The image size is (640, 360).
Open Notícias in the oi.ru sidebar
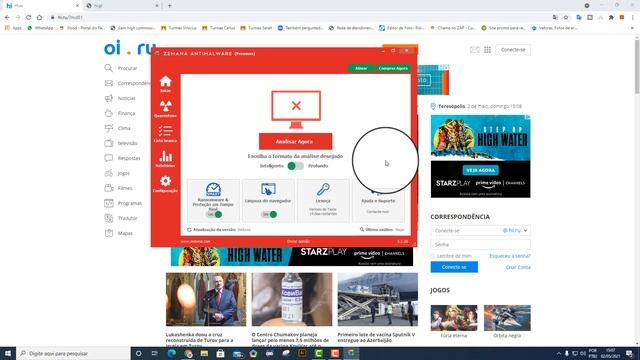(x=127, y=98)
